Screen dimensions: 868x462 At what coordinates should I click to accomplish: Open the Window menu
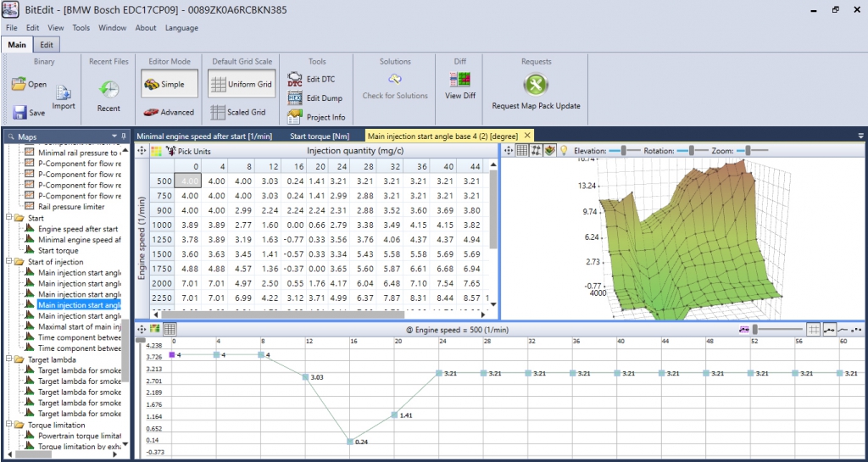113,28
